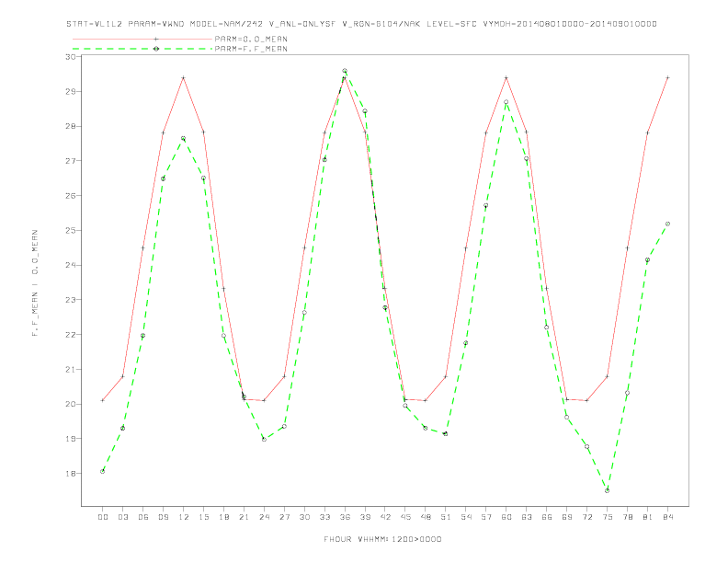Click x-axis forecast hour label 54
728x563 pixels.
(x=466, y=517)
